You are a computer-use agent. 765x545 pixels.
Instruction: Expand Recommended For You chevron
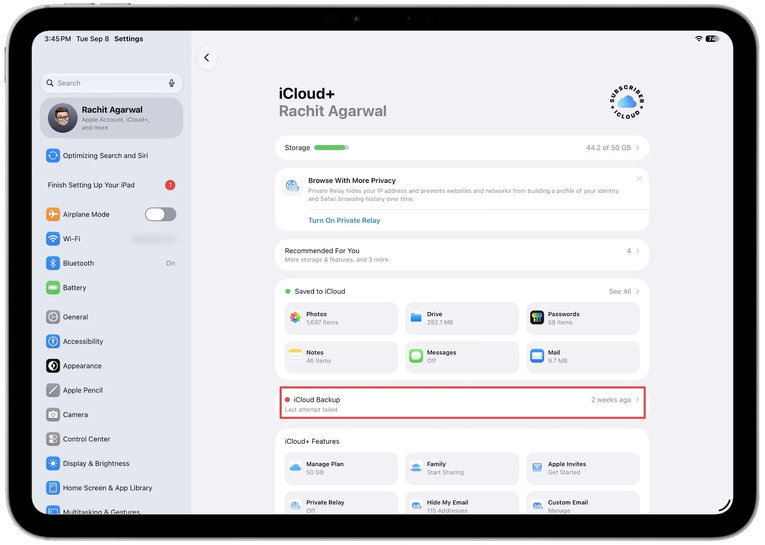[x=637, y=251]
